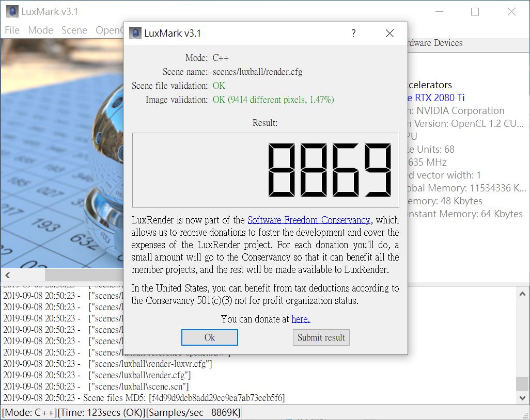Click the Hardware Devices panel header
Image resolution: width=530 pixels, height=420 pixels.
point(469,43)
